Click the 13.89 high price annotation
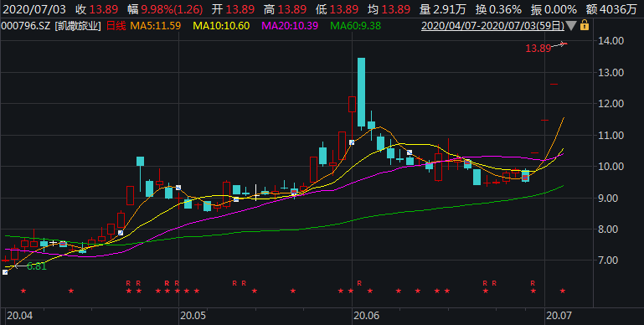644x325 pixels. pyautogui.click(x=538, y=49)
